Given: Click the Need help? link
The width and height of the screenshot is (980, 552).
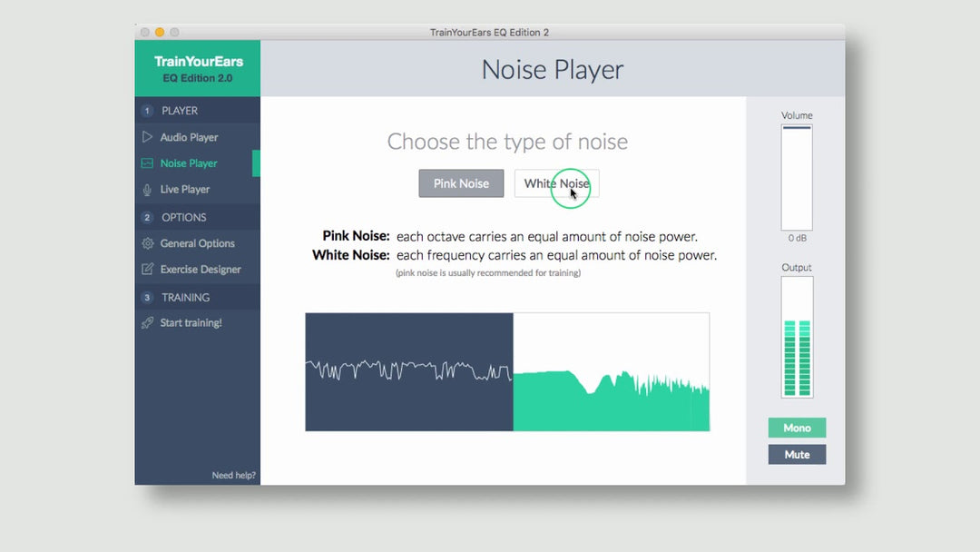Looking at the screenshot, I should pos(234,475).
